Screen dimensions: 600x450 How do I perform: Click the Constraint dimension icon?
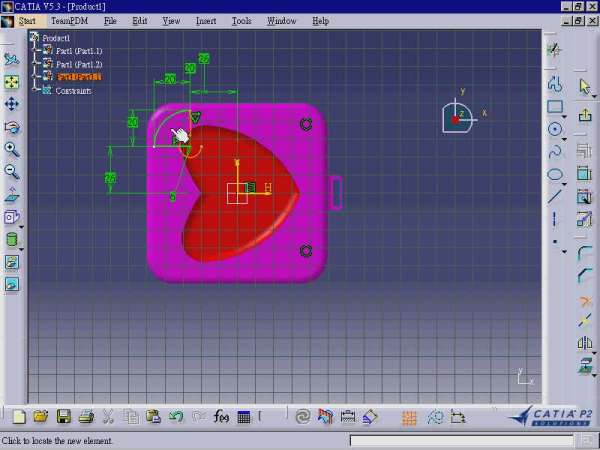click(x=584, y=173)
